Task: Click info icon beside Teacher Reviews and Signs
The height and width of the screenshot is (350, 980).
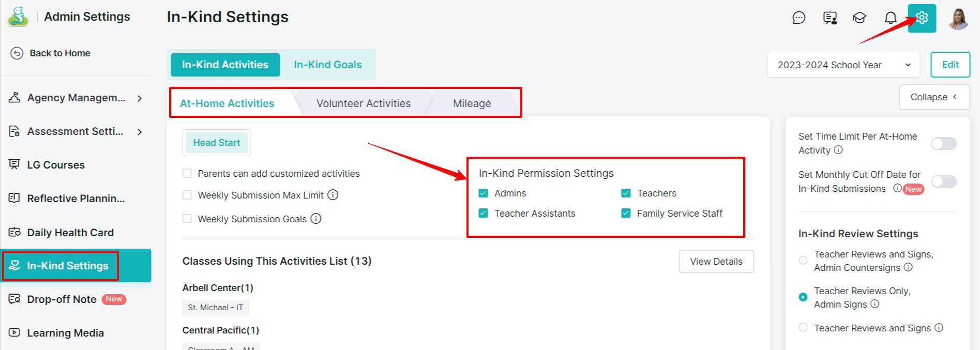Action: coord(939,328)
